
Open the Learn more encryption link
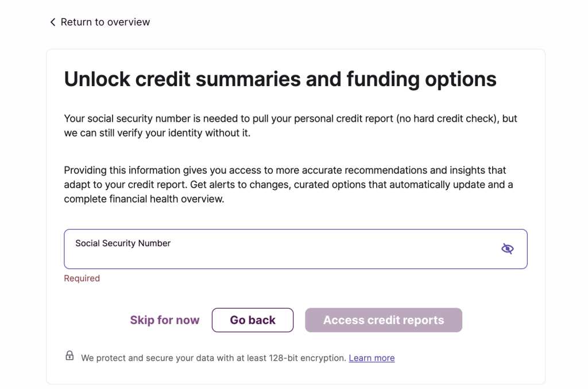(372, 358)
